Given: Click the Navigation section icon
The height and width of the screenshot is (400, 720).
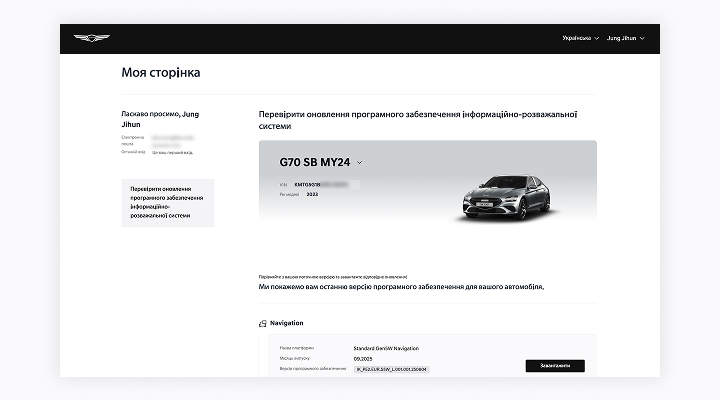Looking at the screenshot, I should pos(262,323).
